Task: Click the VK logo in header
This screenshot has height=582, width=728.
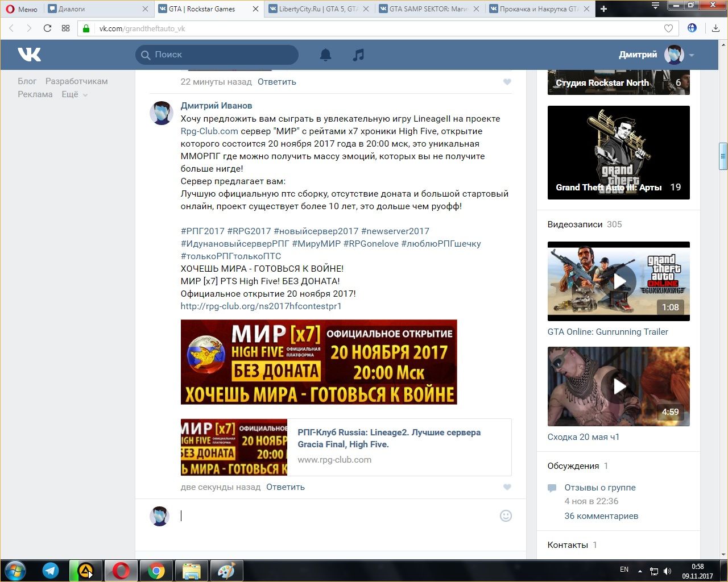Action: pos(29,55)
